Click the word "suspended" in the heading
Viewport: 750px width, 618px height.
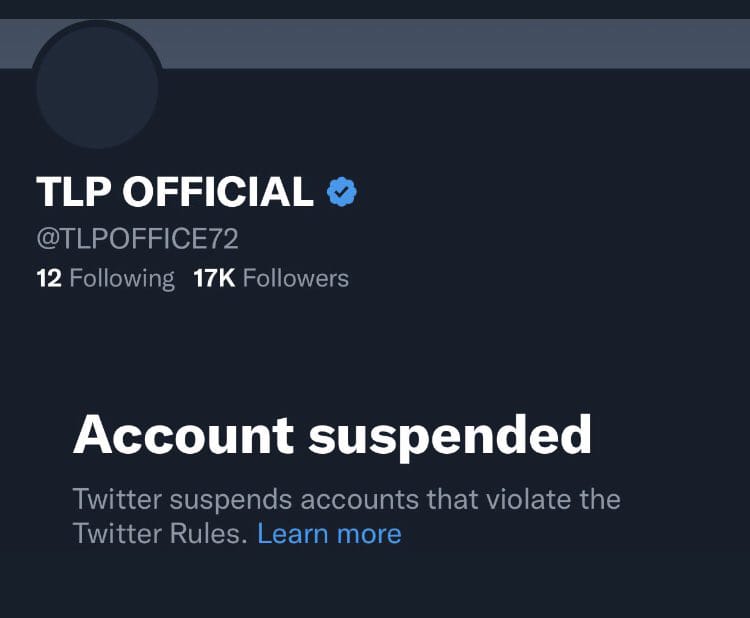[450, 437]
